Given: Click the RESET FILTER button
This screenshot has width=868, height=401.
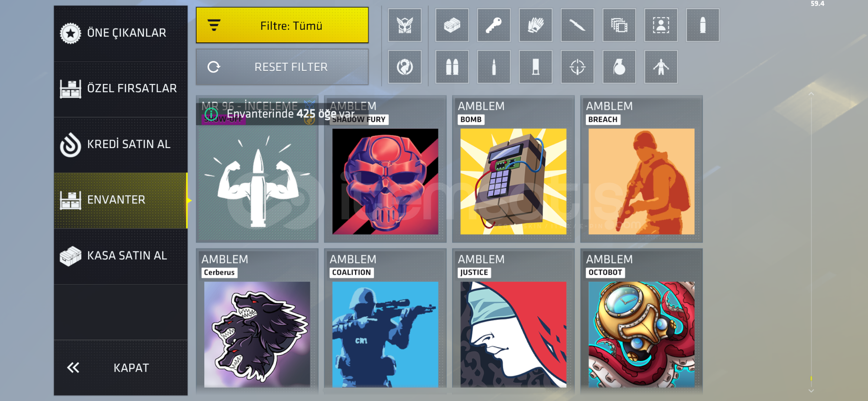Looking at the screenshot, I should click(x=282, y=67).
